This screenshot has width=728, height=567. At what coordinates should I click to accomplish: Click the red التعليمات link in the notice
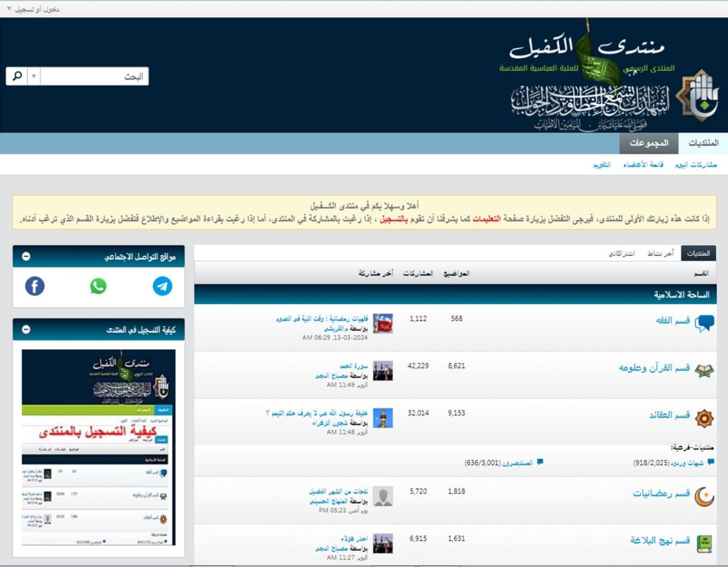point(487,219)
